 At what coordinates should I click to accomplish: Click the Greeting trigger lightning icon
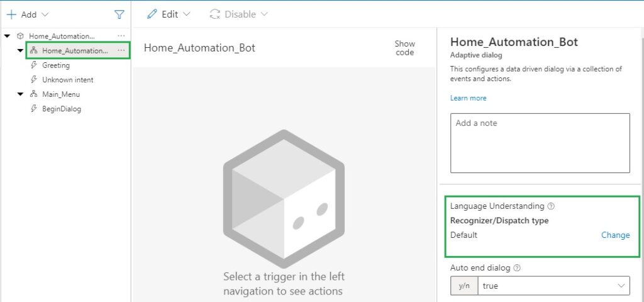coord(34,65)
